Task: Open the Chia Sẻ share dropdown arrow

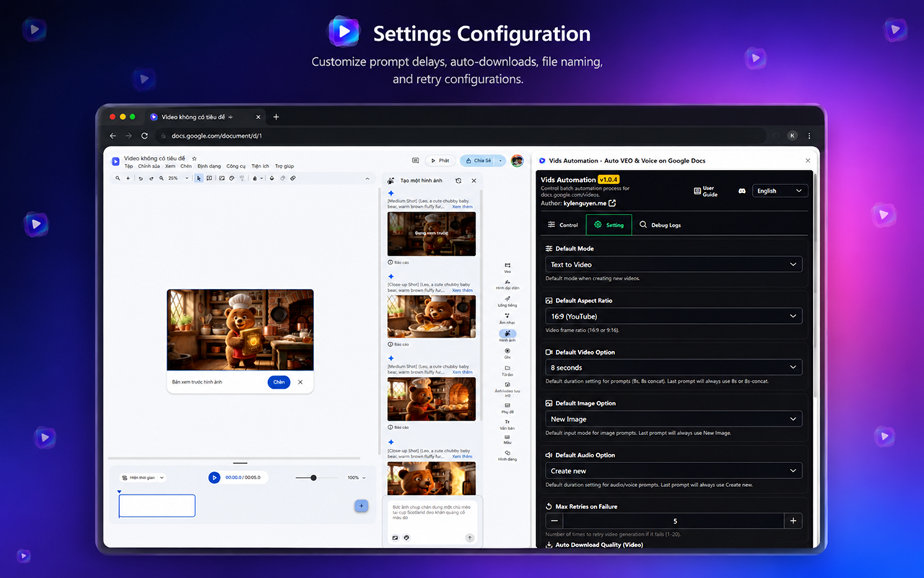Action: 501,160
